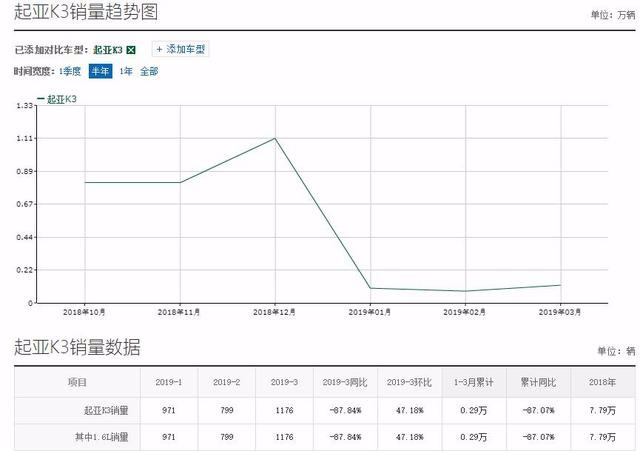Select the 全部 time range
The image size is (640, 451).
pyautogui.click(x=149, y=71)
